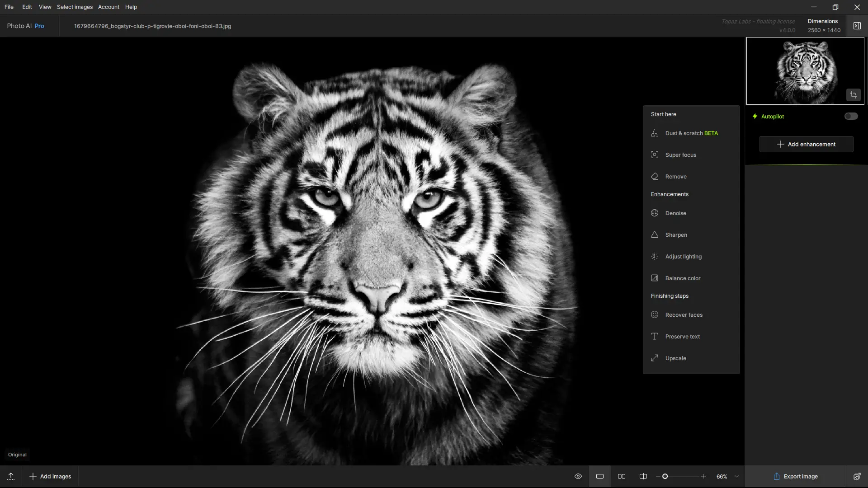868x488 pixels.
Task: Toggle the right panel collapse icon
Action: pyautogui.click(x=857, y=26)
